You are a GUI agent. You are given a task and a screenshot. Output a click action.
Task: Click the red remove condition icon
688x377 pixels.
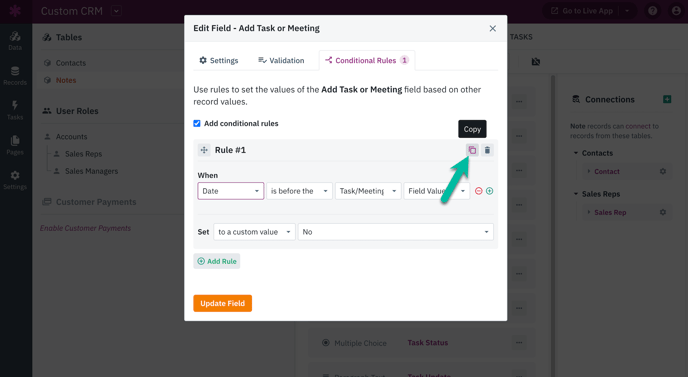pos(479,191)
